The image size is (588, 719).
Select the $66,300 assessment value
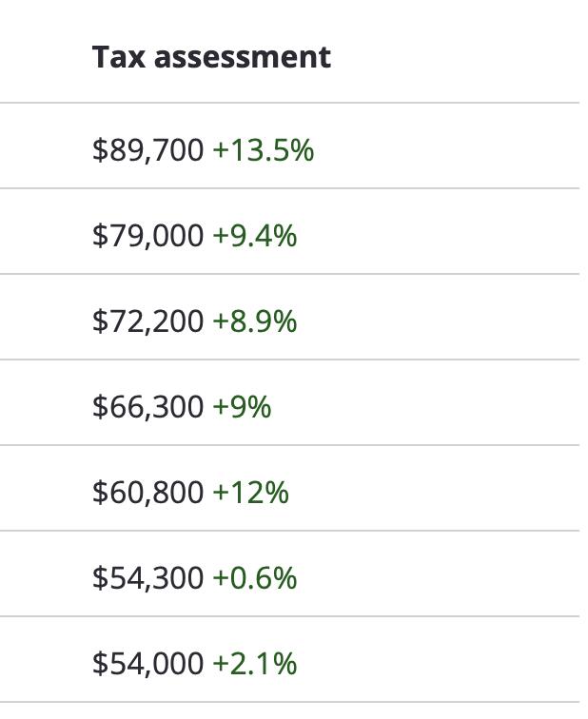pyautogui.click(x=147, y=407)
